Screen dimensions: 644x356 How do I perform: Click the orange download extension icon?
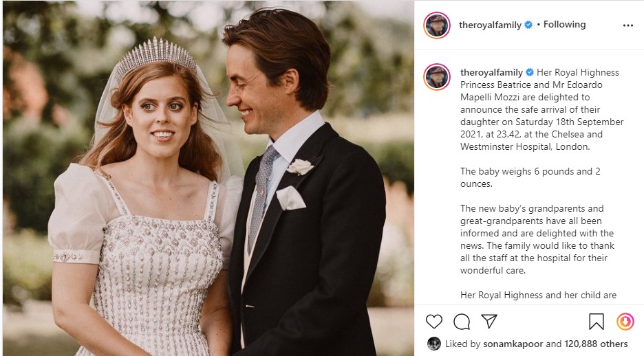[625, 322]
